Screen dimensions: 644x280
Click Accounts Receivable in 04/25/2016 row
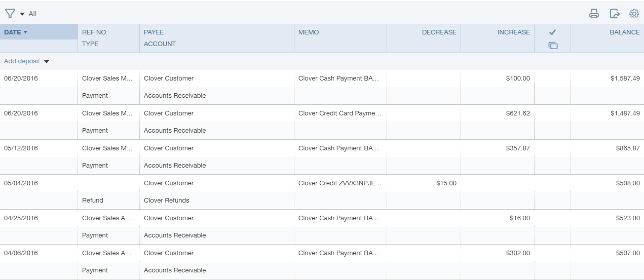tap(175, 235)
